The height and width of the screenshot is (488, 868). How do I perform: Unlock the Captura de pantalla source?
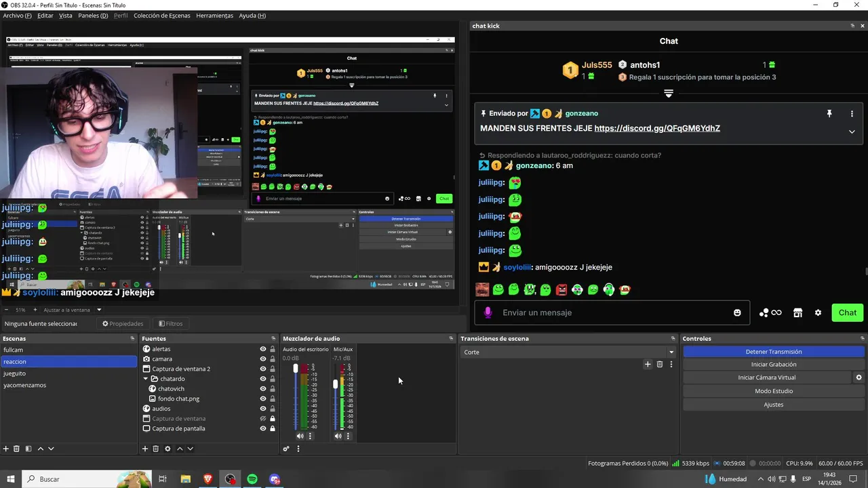pyautogui.click(x=273, y=428)
